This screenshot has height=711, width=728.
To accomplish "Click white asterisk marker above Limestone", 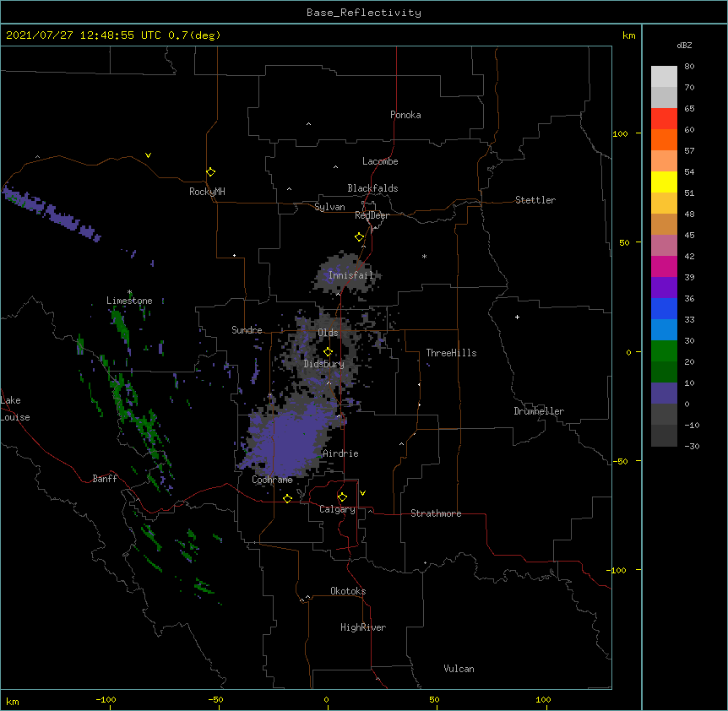I will pos(129,292).
